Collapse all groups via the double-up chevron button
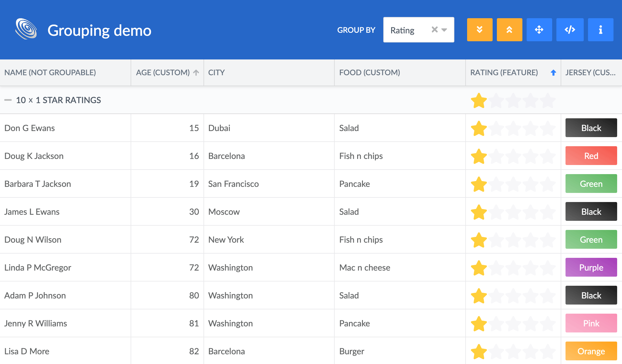 point(509,30)
